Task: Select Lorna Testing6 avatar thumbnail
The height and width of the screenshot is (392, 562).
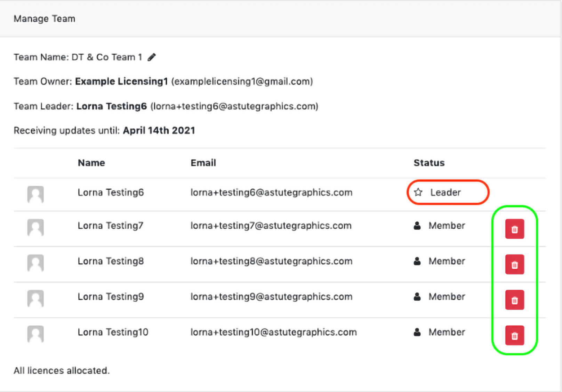Action: coord(35,194)
